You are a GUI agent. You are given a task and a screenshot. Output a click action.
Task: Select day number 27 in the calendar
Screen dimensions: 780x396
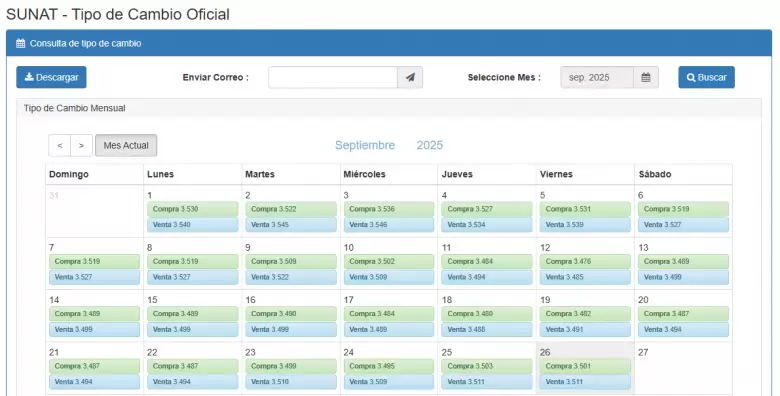643,352
